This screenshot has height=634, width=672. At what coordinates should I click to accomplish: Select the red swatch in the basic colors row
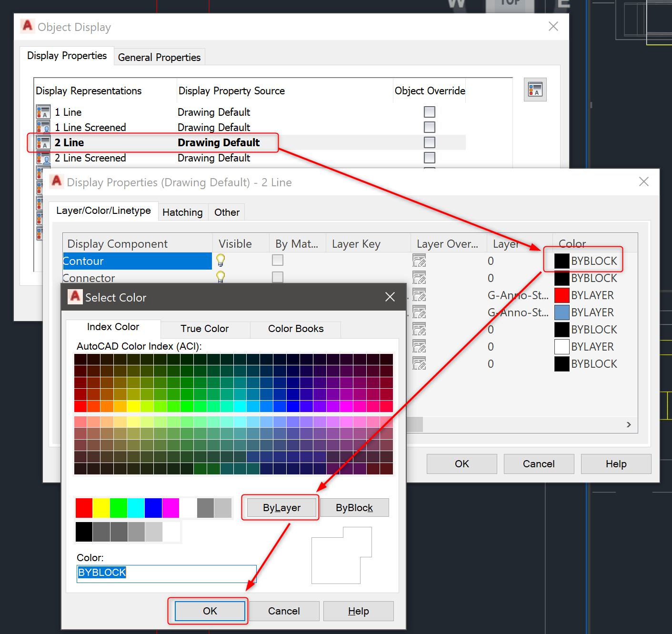[83, 507]
